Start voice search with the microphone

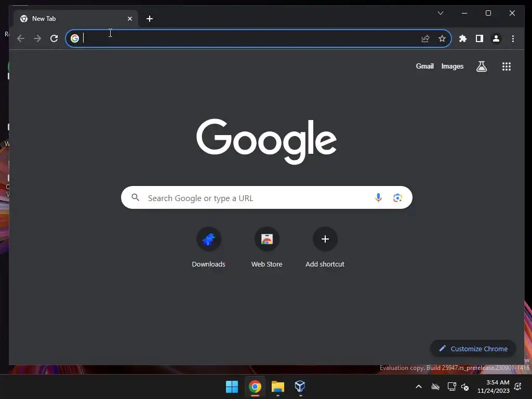click(378, 197)
